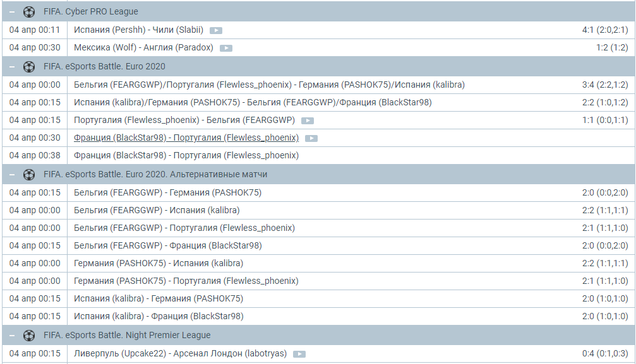Select Испания (kalibra) - Франция (BlackStar98) match
The height and width of the screenshot is (364, 636).
click(x=159, y=316)
